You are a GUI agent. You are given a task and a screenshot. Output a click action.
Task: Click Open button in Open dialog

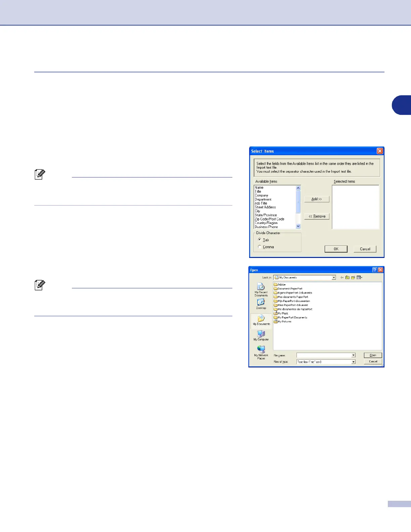tap(373, 355)
